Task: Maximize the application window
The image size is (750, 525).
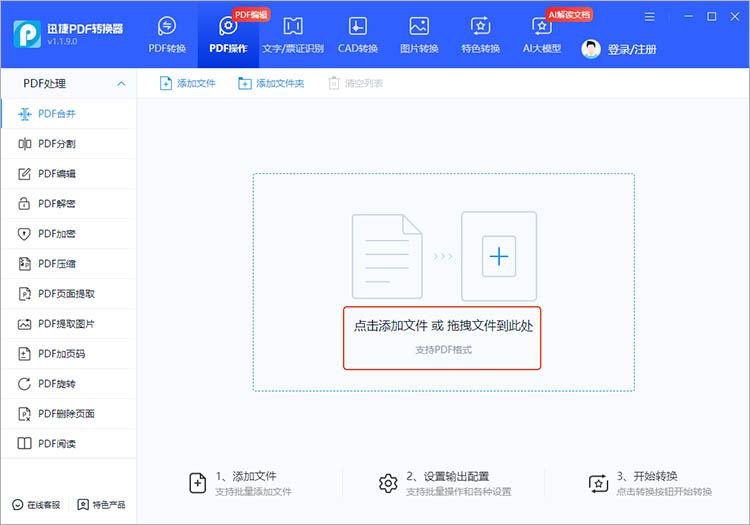Action: (712, 17)
